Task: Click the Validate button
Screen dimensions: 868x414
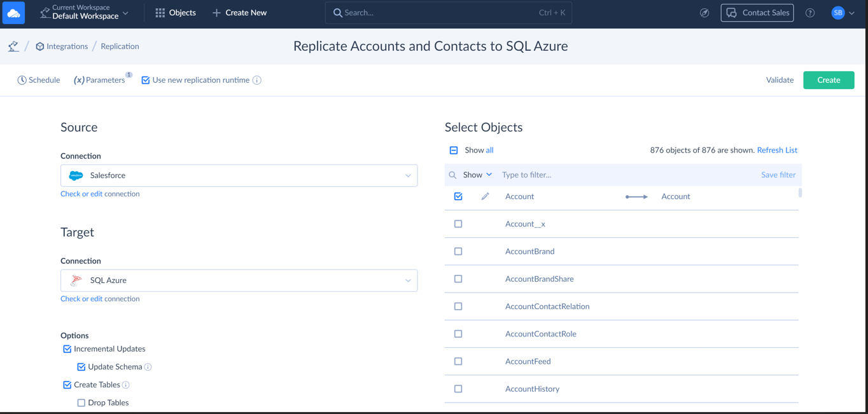Action: click(780, 80)
